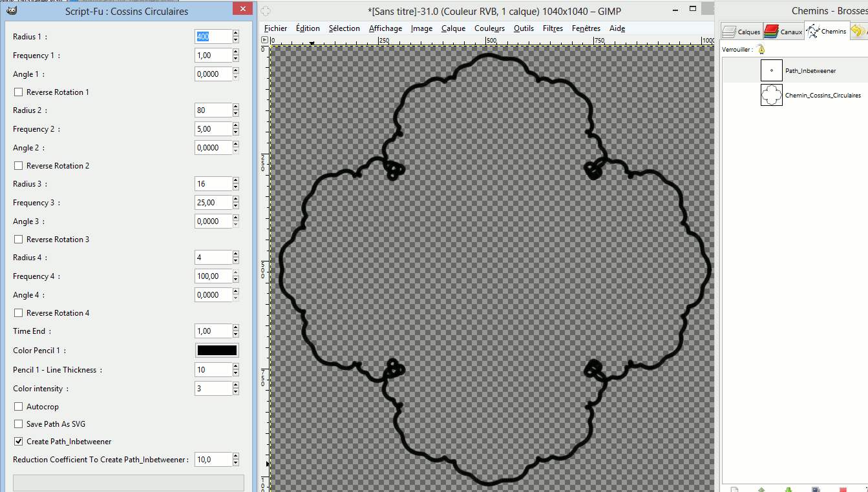Select the Path_Inbetweener path thumbnail

772,70
